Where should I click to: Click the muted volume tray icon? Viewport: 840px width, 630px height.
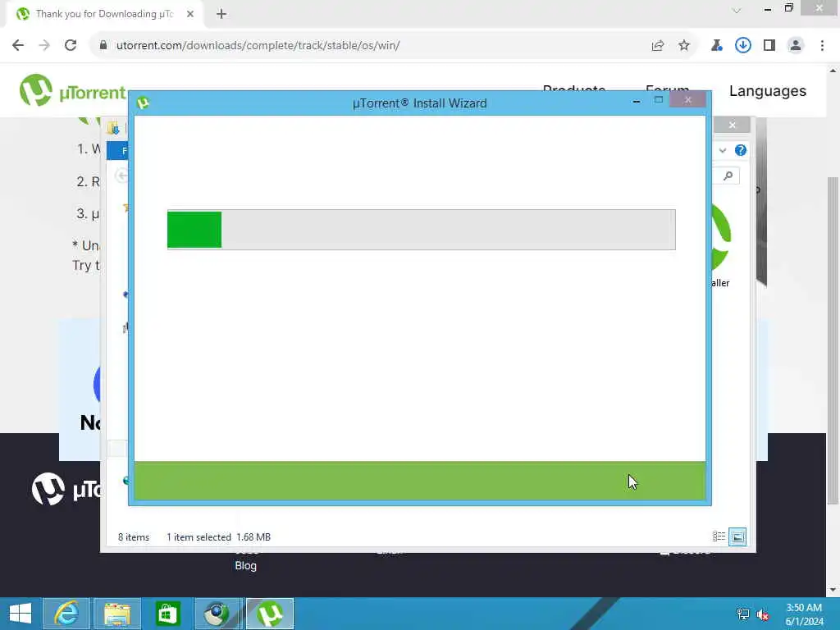(x=763, y=614)
